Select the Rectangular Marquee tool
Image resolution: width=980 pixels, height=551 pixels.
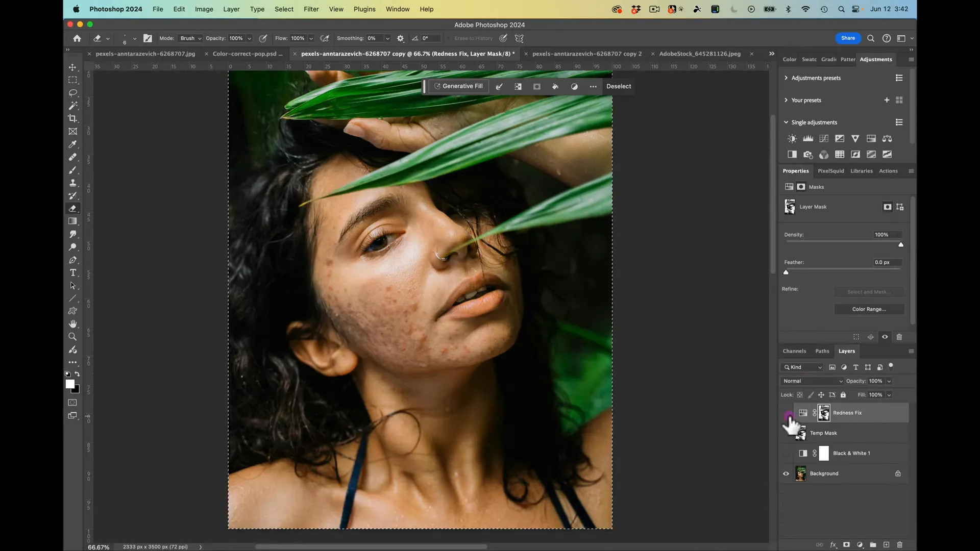coord(73,80)
